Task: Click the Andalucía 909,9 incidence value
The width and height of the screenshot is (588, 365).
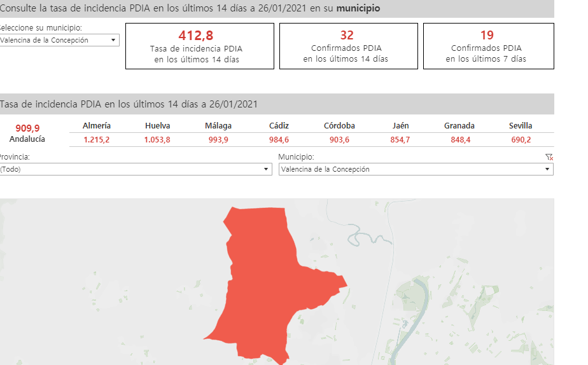Action: (x=27, y=128)
